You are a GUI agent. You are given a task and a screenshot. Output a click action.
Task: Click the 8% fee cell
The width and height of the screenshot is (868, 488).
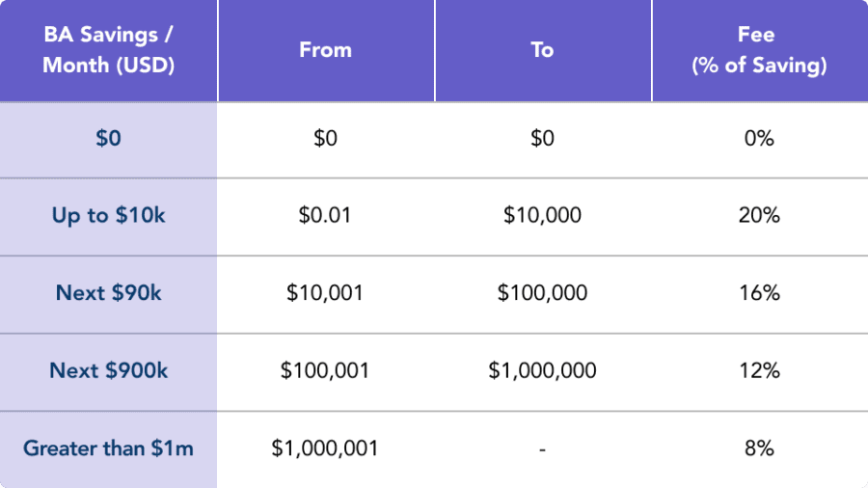[759, 448]
